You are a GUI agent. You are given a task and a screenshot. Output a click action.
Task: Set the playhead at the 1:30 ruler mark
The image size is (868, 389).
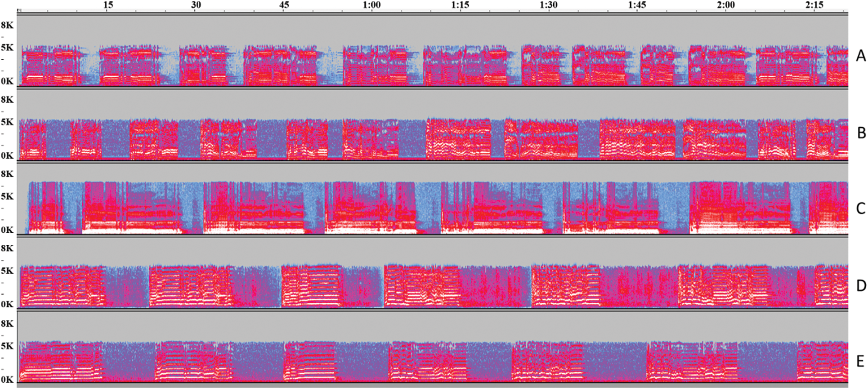549,5
